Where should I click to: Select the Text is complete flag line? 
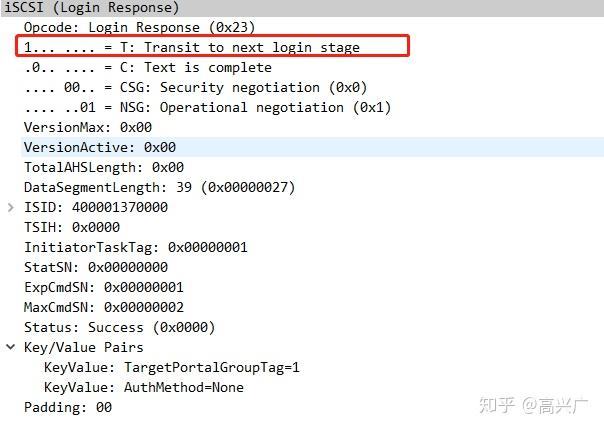[x=148, y=67]
